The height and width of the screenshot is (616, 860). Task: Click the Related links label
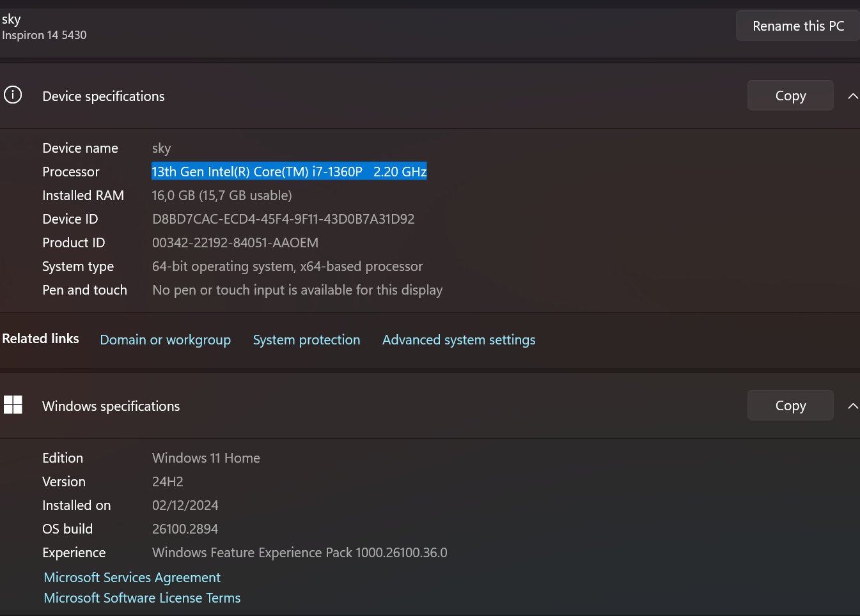40,339
